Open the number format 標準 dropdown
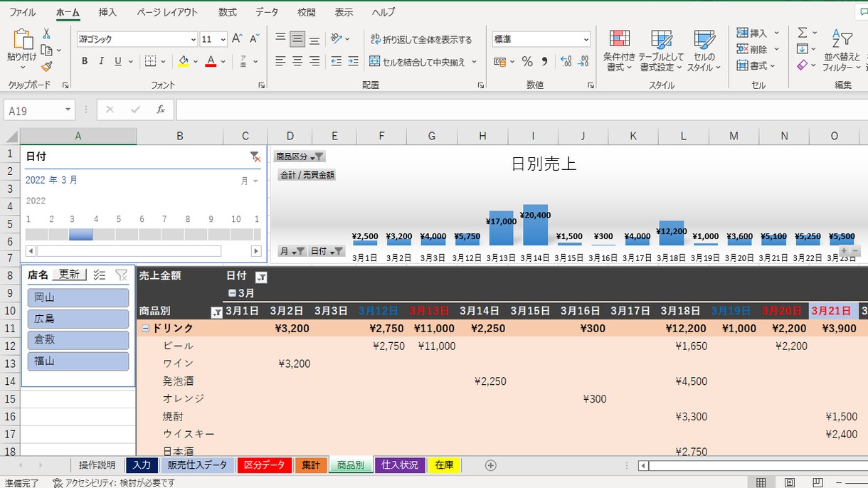This screenshot has height=488, width=868. point(586,39)
